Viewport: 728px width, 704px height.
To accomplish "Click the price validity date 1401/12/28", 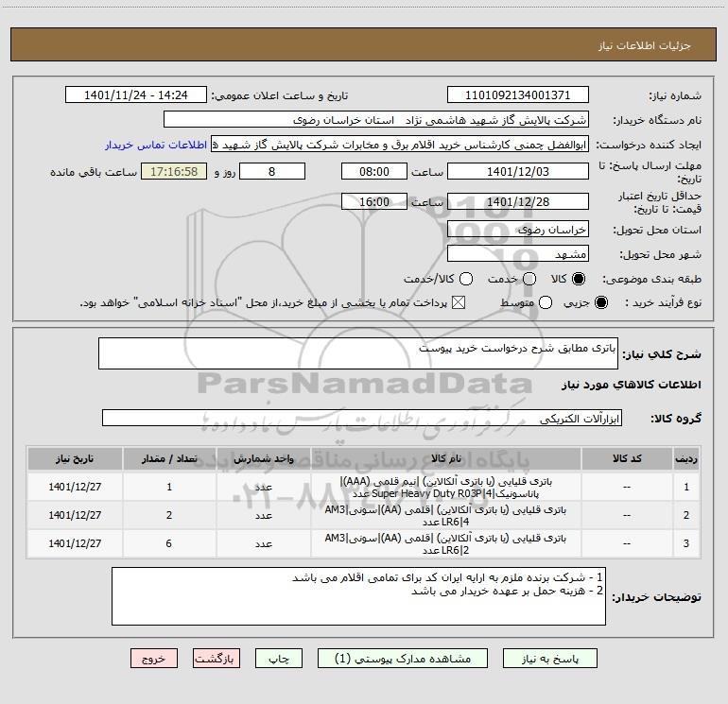I will pyautogui.click(x=518, y=202).
